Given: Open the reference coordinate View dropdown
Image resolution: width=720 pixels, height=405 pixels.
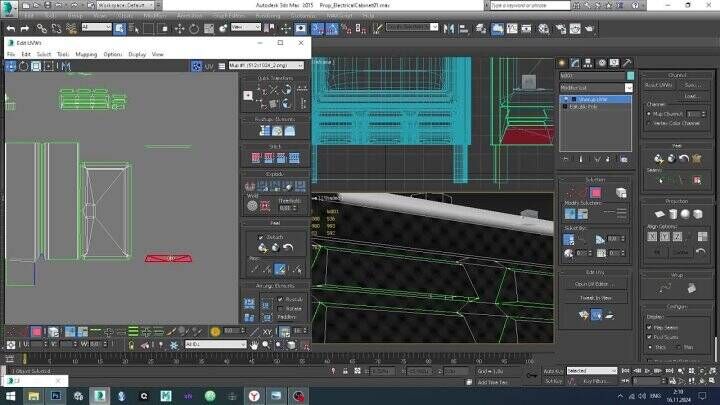Looking at the screenshot, I should [245, 28].
